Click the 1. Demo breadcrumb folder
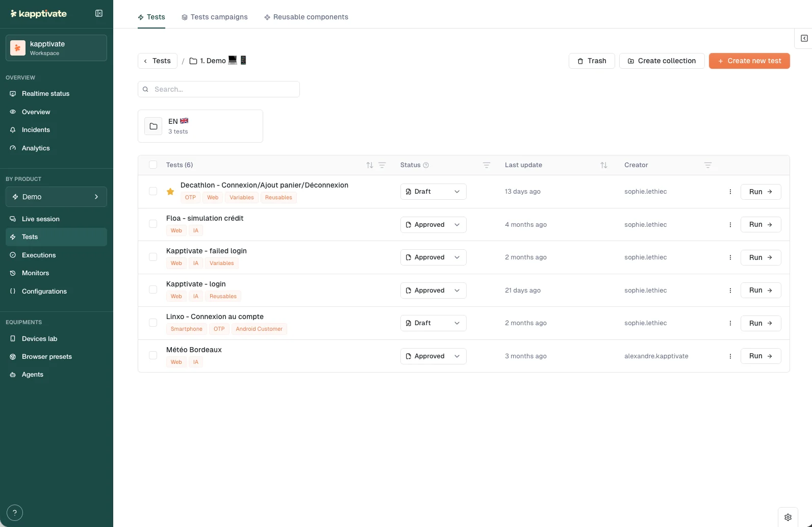This screenshot has width=812, height=527. [x=218, y=61]
